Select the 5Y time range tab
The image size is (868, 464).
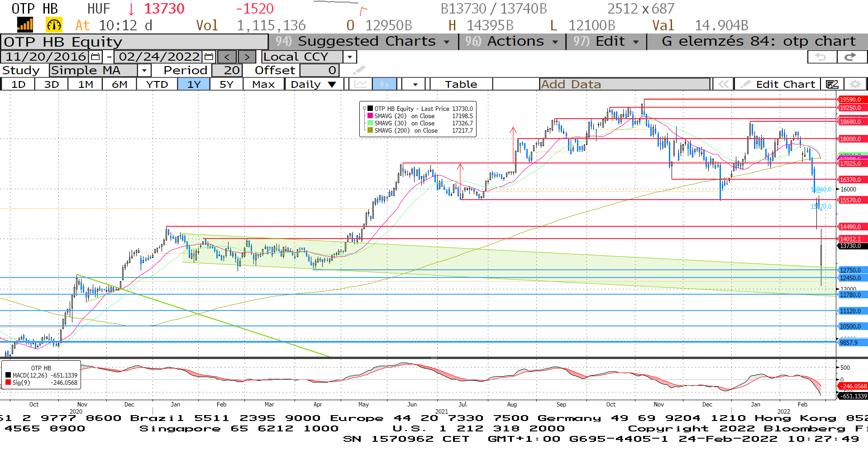coord(226,84)
